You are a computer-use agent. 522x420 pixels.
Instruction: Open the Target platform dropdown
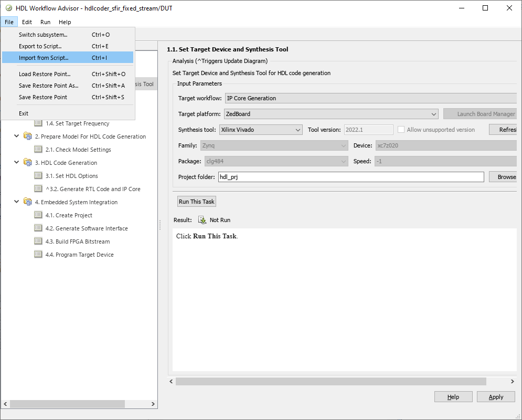pos(331,114)
